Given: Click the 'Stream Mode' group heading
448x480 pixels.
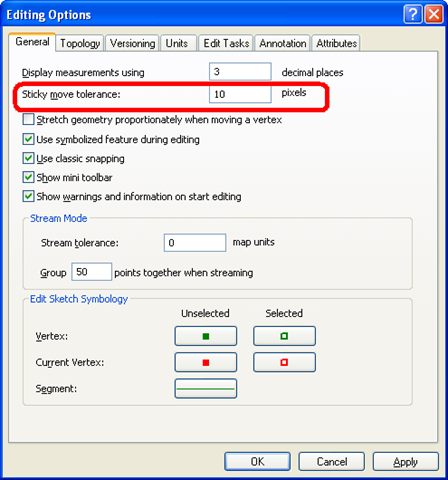Looking at the screenshot, I should [x=59, y=218].
